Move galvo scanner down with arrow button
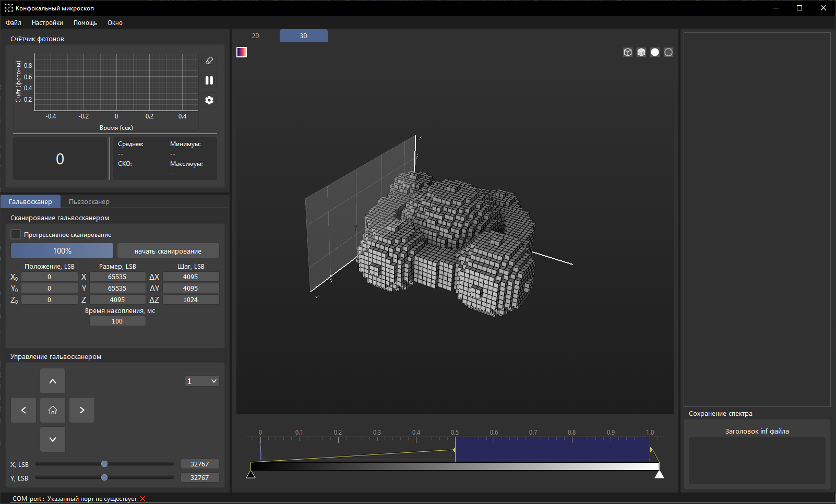 (53, 439)
